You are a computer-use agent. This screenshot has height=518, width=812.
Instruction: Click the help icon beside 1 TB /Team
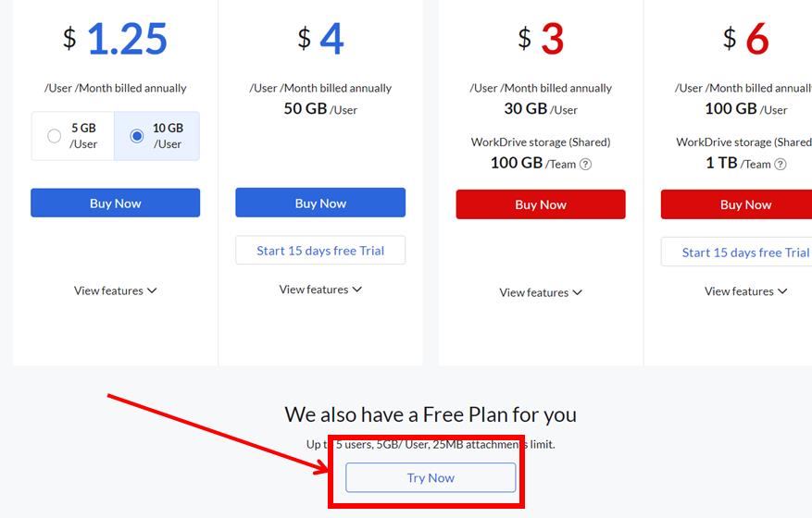(x=781, y=165)
